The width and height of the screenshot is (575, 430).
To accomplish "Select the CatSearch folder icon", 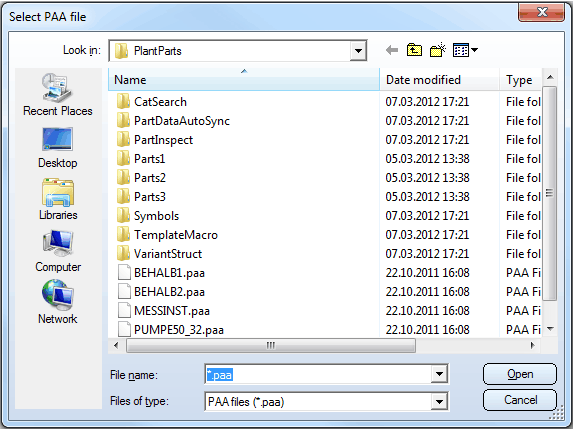I will click(123, 101).
